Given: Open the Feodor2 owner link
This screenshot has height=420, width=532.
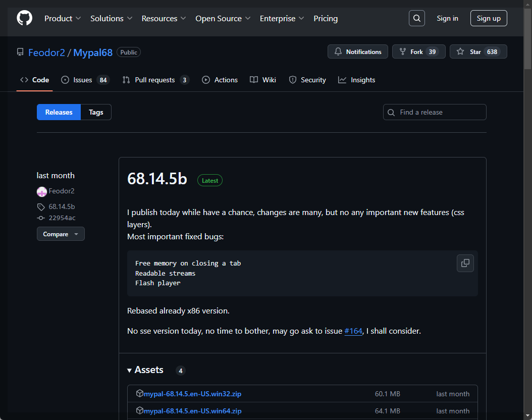Looking at the screenshot, I should point(46,52).
